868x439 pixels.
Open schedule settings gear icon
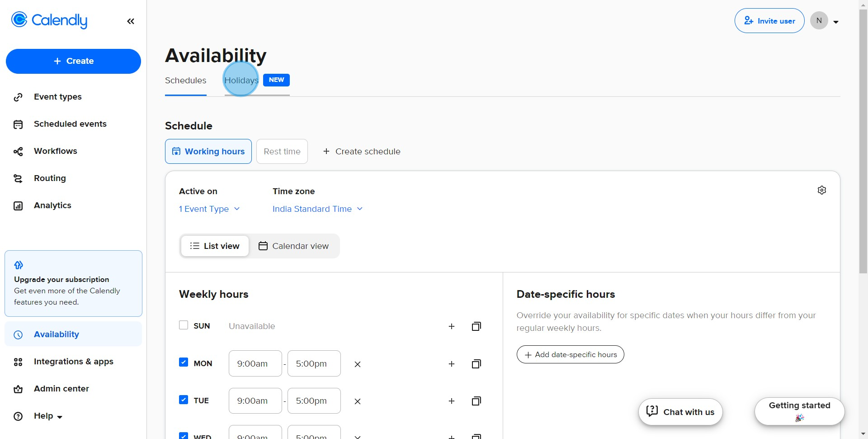click(x=822, y=190)
